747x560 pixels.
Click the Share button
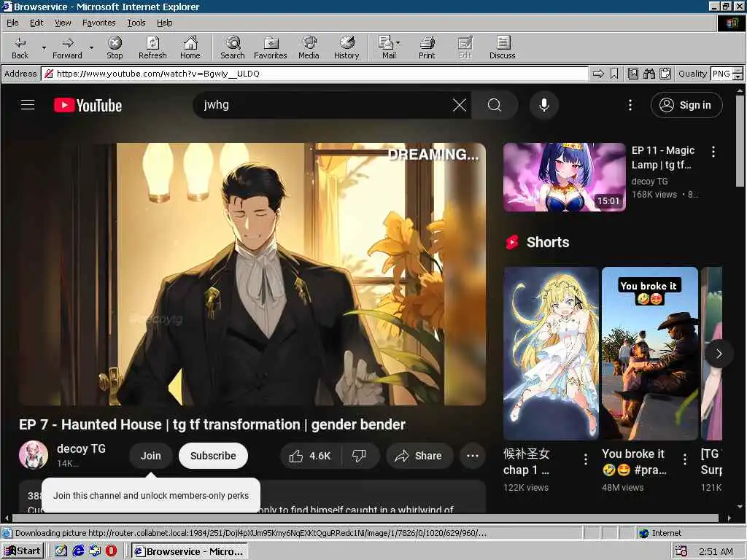(x=419, y=456)
